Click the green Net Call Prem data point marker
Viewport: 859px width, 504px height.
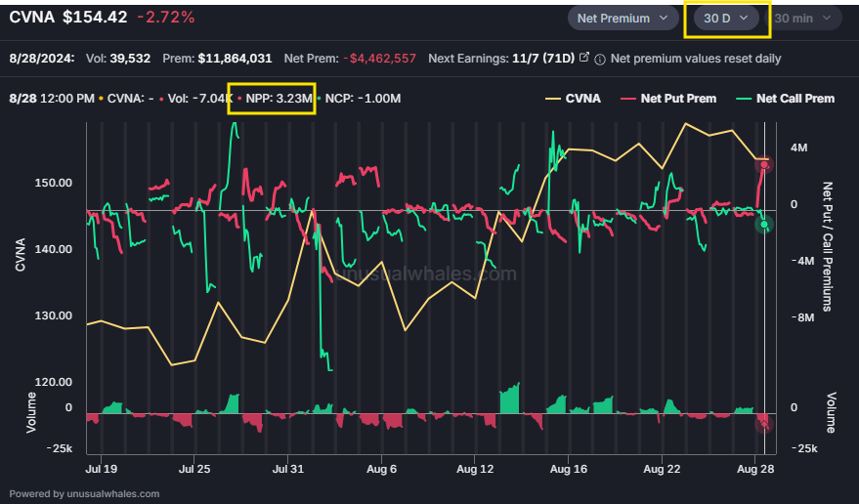(x=763, y=224)
